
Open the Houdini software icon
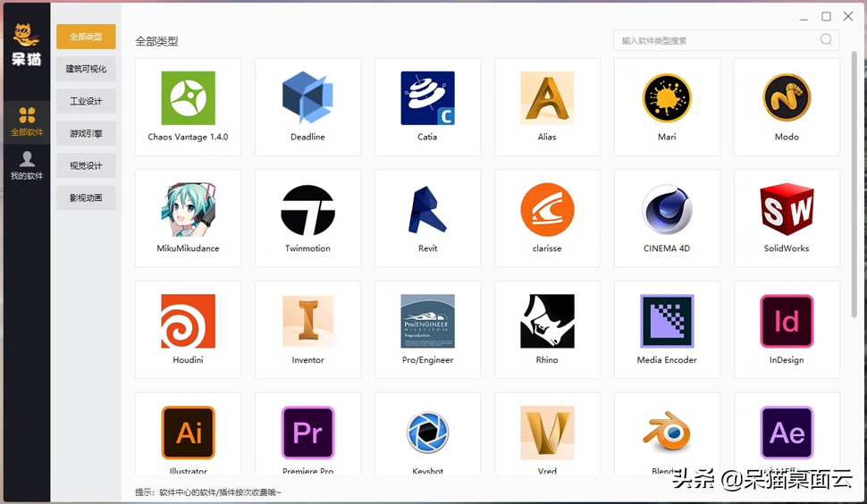[x=188, y=322]
